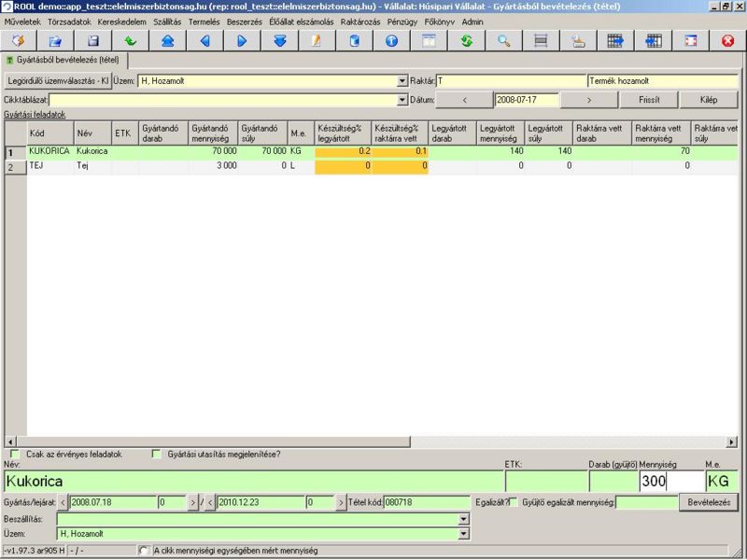Click the horizontal scrollbar under the table

(x=373, y=441)
